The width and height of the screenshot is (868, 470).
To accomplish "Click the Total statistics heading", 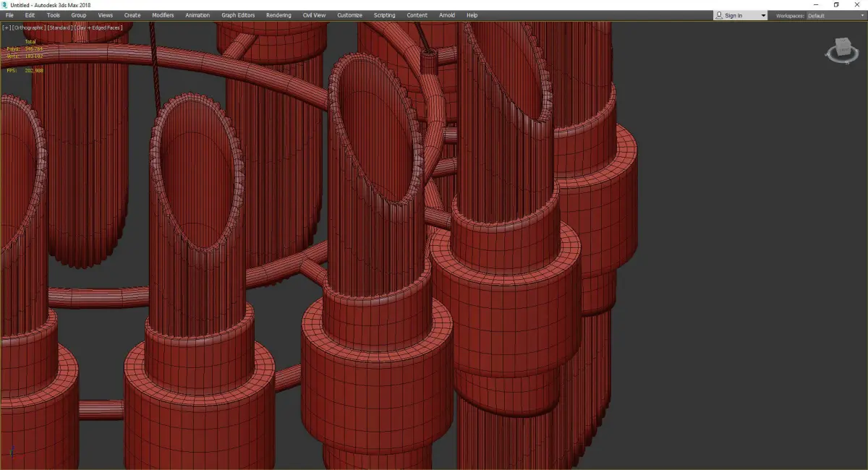I will 30,42.
